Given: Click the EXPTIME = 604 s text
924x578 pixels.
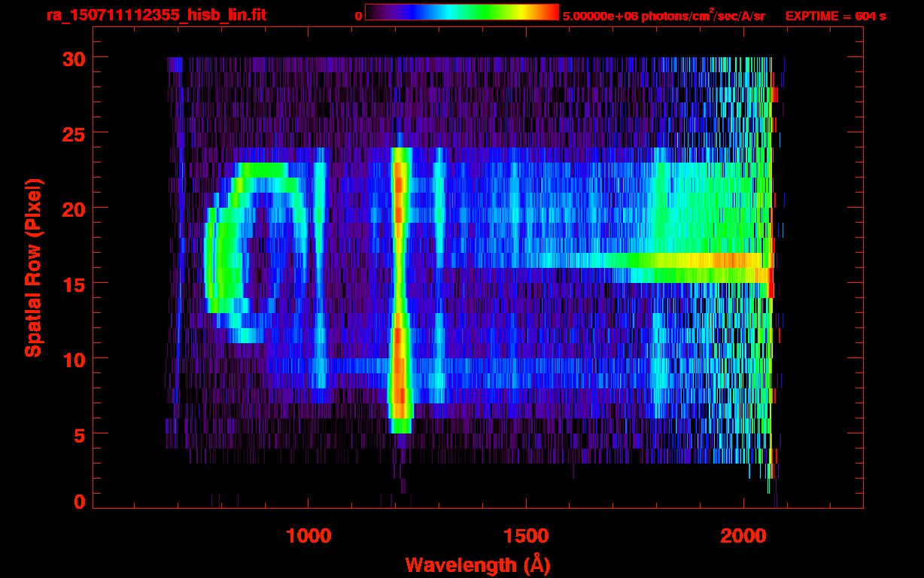Looking at the screenshot, I should click(x=835, y=16).
